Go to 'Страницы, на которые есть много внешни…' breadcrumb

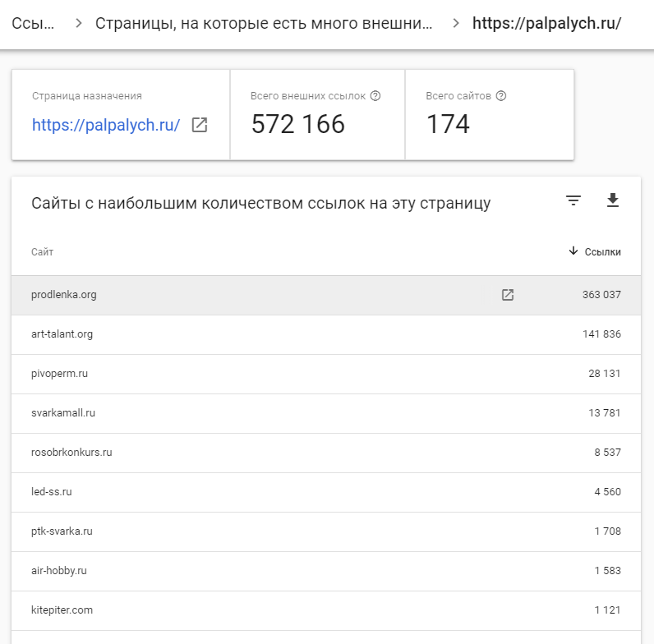tap(264, 23)
